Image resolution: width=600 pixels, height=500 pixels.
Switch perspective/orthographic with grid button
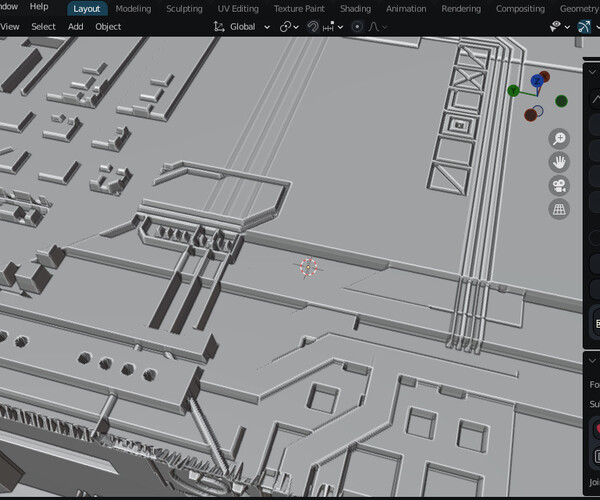pyautogui.click(x=559, y=209)
